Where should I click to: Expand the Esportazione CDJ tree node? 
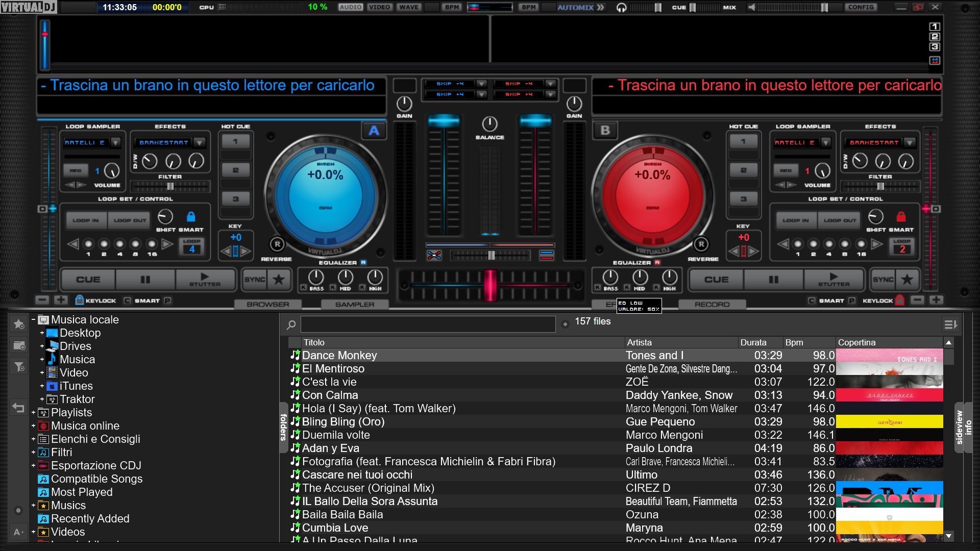coord(33,465)
